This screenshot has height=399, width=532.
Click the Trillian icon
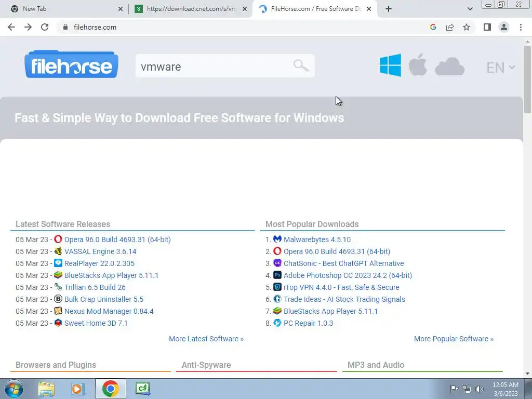(x=58, y=287)
